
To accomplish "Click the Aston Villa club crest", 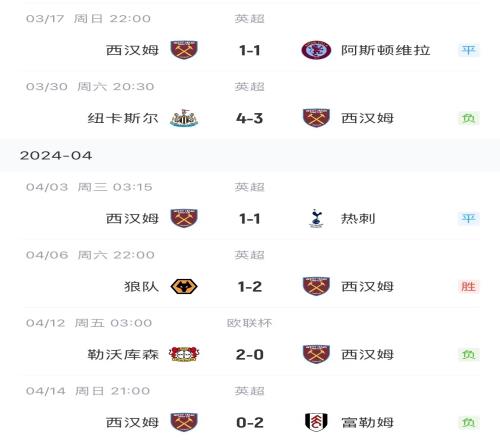I will (x=316, y=50).
